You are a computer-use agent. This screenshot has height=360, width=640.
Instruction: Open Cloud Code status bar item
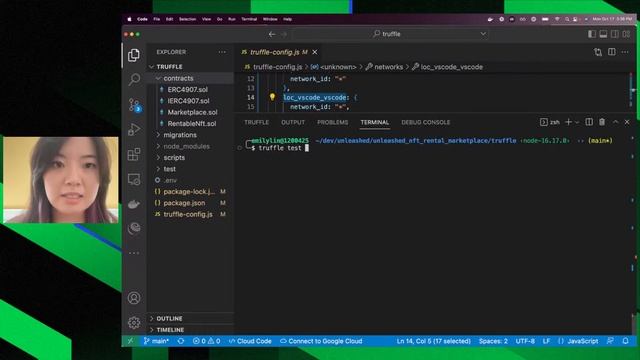tap(250, 341)
